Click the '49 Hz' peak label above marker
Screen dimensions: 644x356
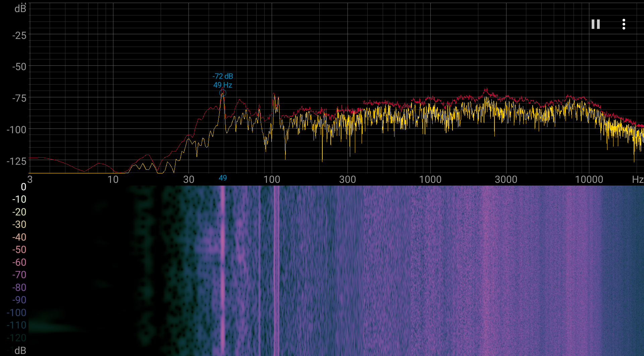(x=223, y=85)
